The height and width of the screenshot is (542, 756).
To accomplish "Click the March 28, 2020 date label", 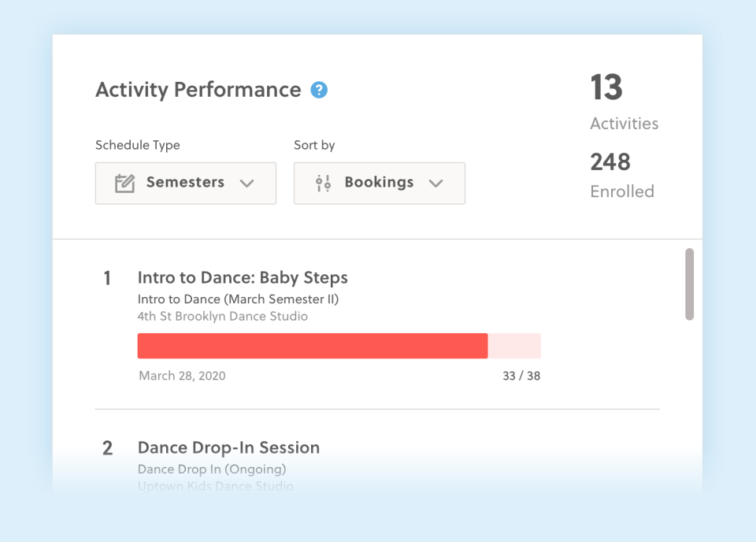I will [x=182, y=376].
